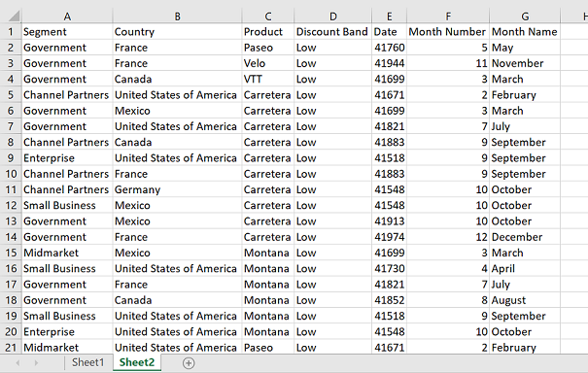The height and width of the screenshot is (373, 588).
Task: Select date cell 41760
Action: coord(390,48)
